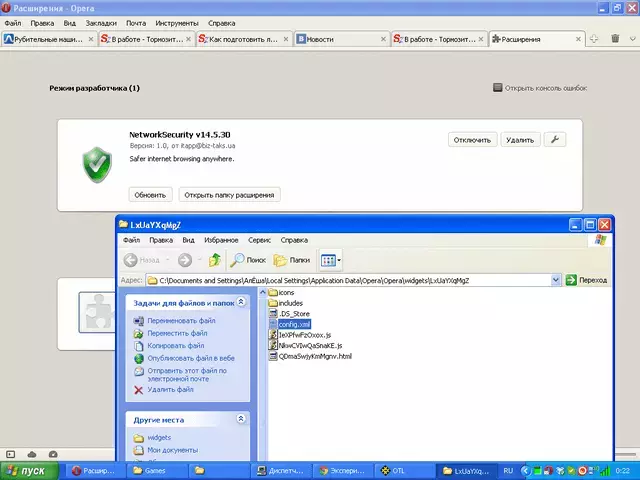
Task: Click Удалить файл task link
Action: pyautogui.click(x=170, y=389)
